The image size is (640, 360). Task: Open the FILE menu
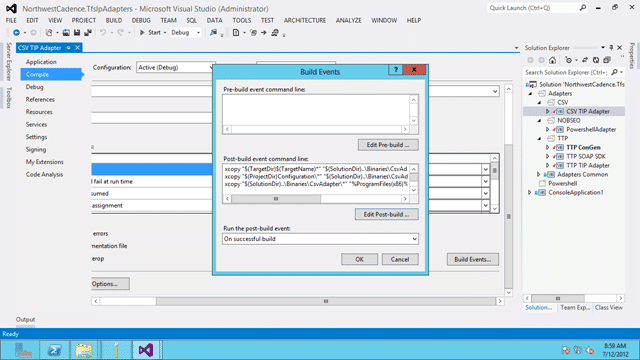coord(11,20)
